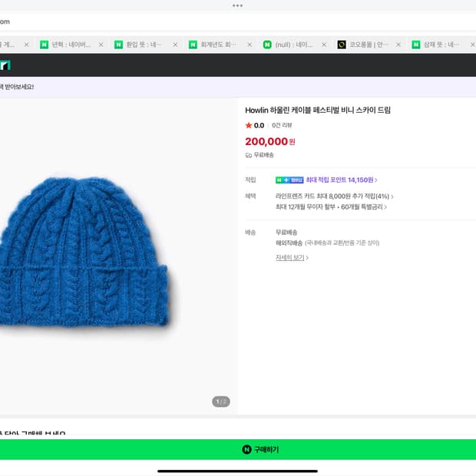Click the red star rating icon
The height and width of the screenshot is (476, 476).
click(249, 125)
